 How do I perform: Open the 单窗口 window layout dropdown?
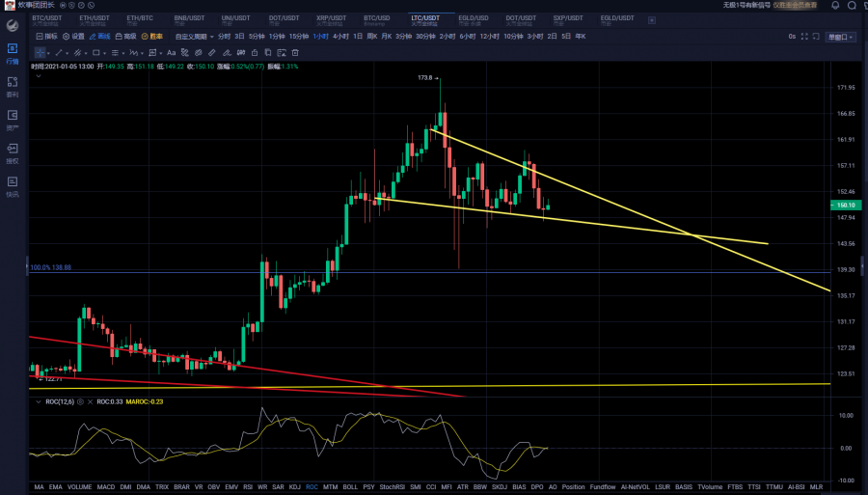839,36
